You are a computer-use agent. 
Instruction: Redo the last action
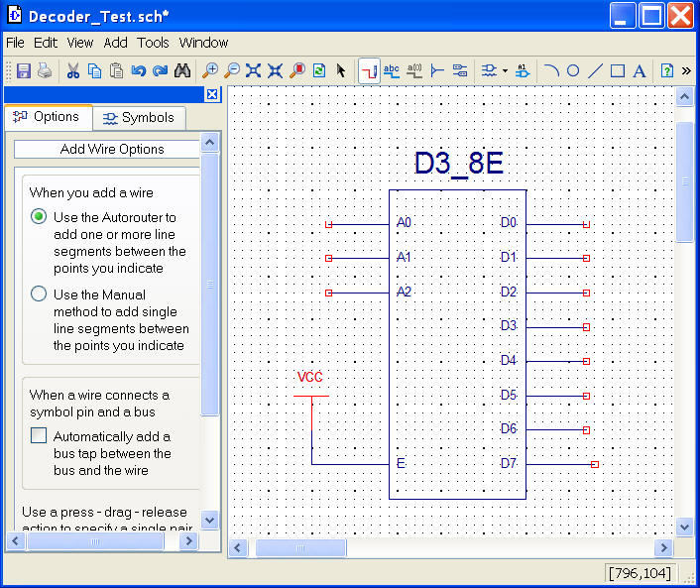160,70
